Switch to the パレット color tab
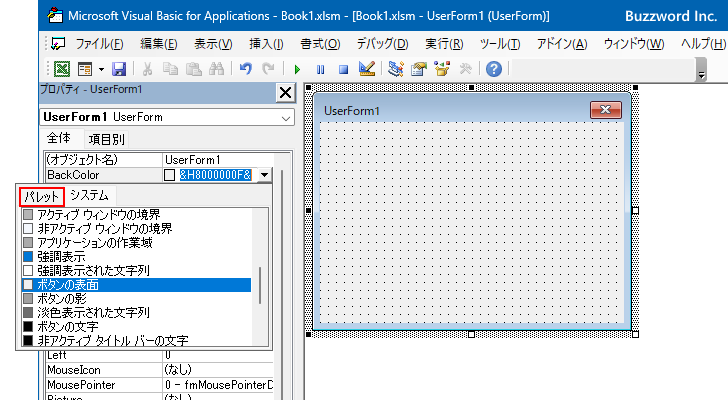Screen dimensions: 728x400 coord(41,197)
